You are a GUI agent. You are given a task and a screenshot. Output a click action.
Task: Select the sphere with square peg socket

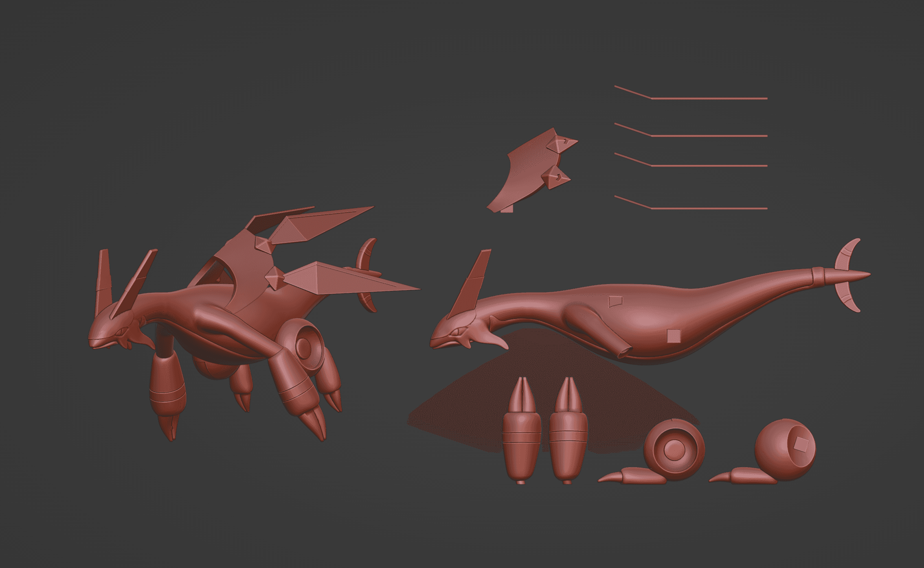click(785, 450)
